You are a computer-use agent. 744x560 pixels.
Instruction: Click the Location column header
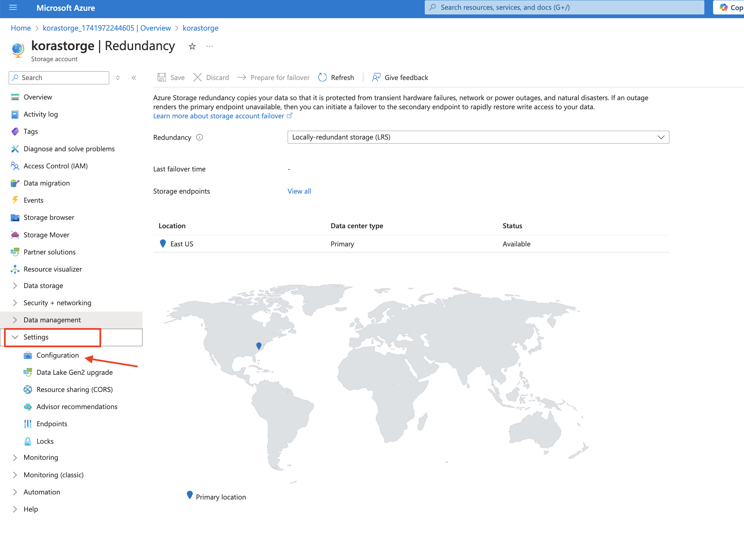click(172, 226)
